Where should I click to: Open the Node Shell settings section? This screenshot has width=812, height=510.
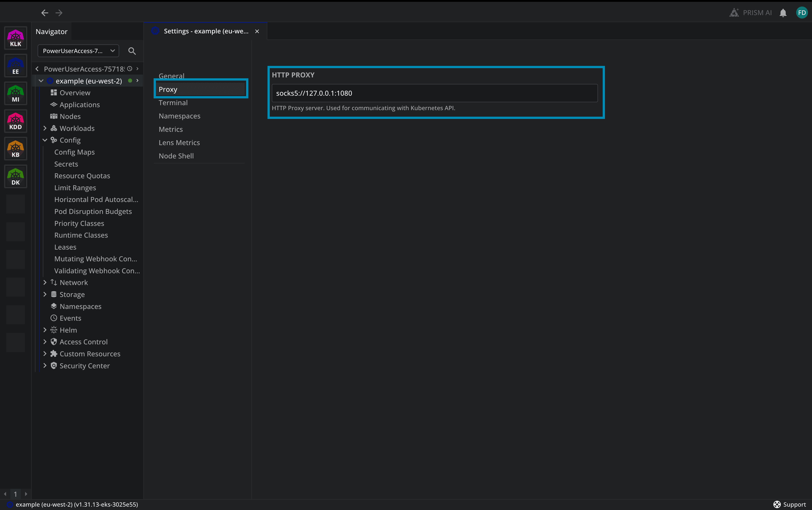coord(176,156)
